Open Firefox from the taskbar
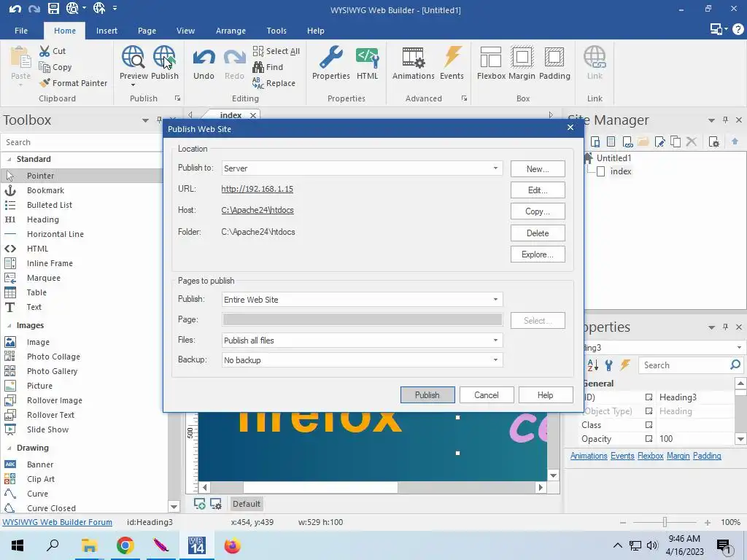 pos(233,545)
